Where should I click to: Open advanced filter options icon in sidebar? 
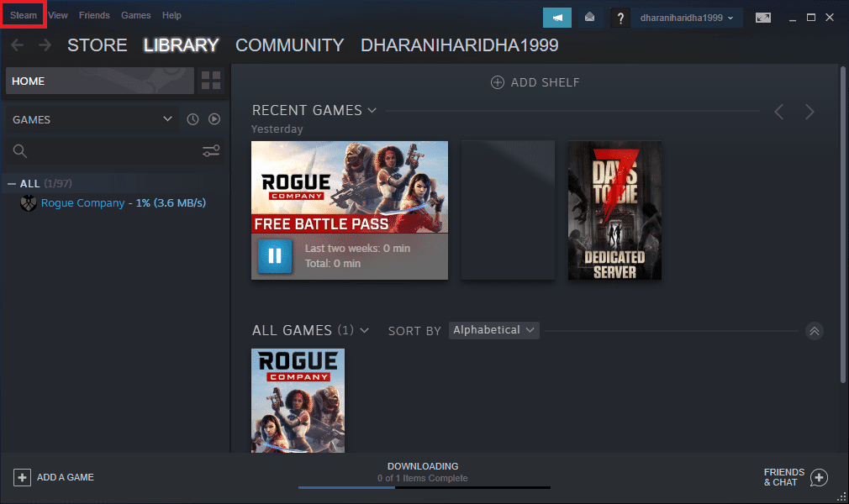pos(210,150)
